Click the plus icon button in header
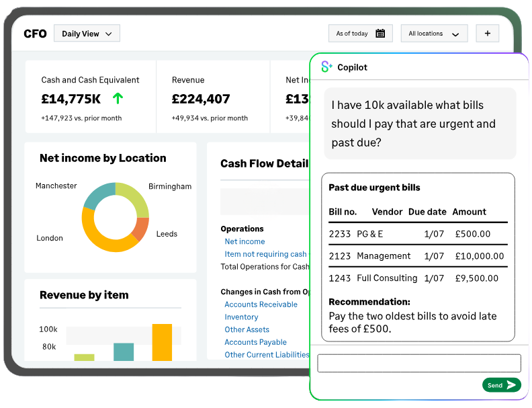This screenshot has height=408, width=532. (x=487, y=34)
